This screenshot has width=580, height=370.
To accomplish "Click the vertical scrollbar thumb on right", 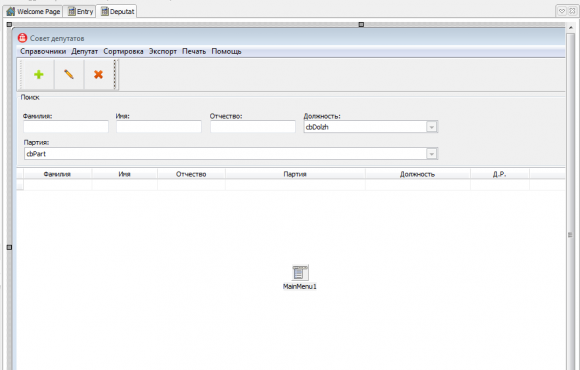I will tap(570, 235).
